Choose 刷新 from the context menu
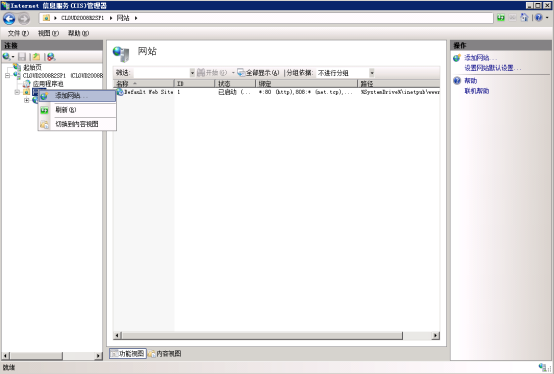Viewport: 554px width, 374px height. pos(77,110)
